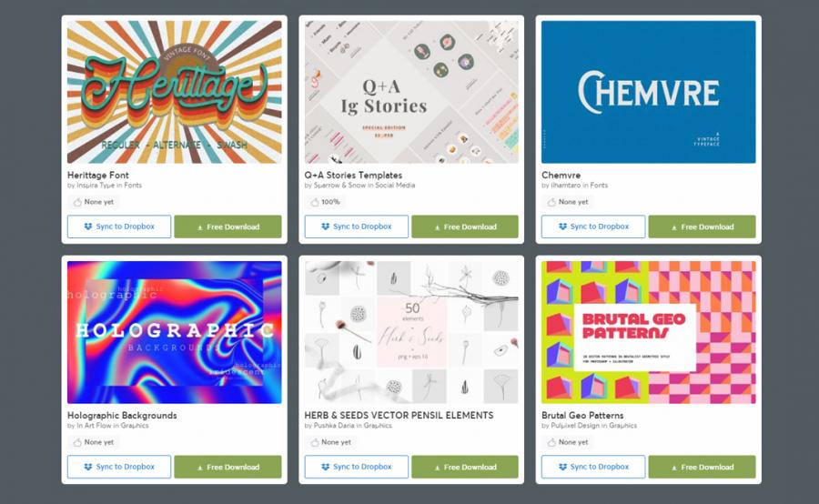The height and width of the screenshot is (504, 819).
Task: Visit the Sparrow & Snow author link
Action: click(339, 186)
